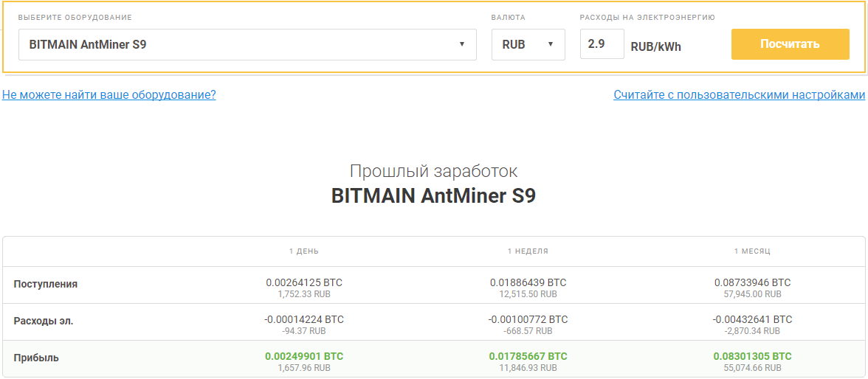Click the bold BITMAIN AntMiner S9 title
Viewport: 868px width, 379px height.
[x=433, y=196]
